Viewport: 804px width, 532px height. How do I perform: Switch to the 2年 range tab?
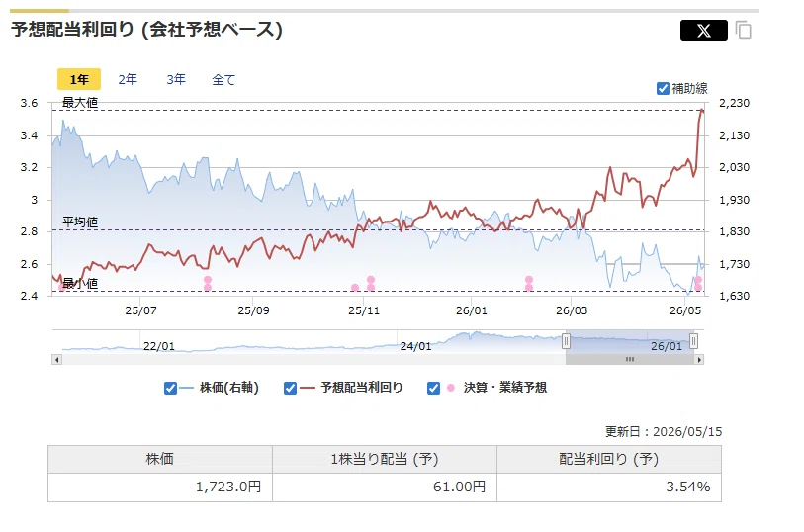click(128, 79)
